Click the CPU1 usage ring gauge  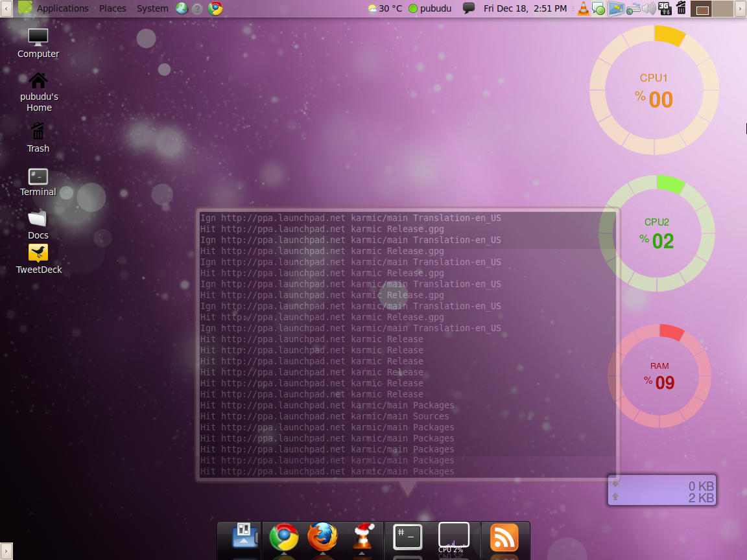[654, 90]
